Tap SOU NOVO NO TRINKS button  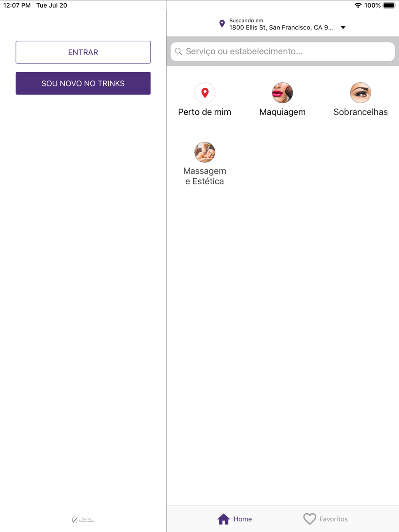83,83
